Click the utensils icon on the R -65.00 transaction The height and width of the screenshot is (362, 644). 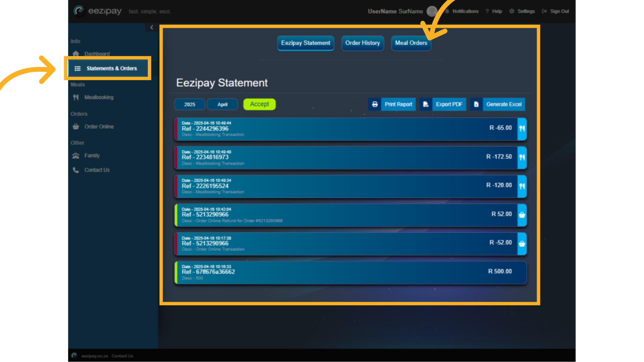click(x=522, y=129)
